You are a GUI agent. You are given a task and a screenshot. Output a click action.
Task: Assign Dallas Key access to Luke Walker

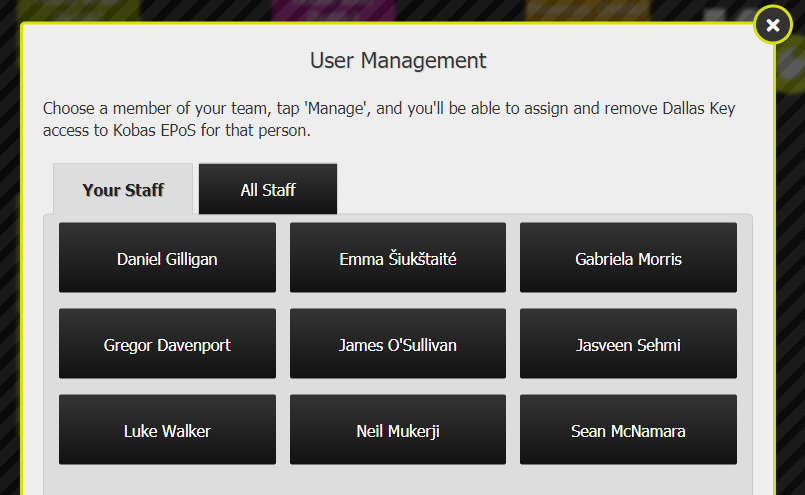point(167,430)
